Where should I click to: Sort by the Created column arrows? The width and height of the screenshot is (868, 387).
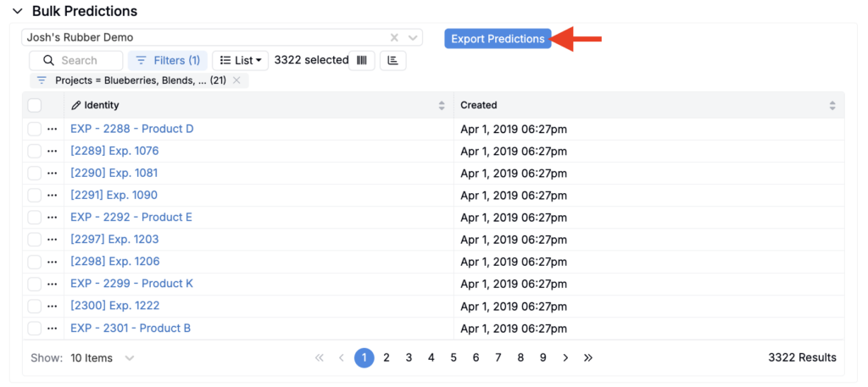pyautogui.click(x=832, y=105)
